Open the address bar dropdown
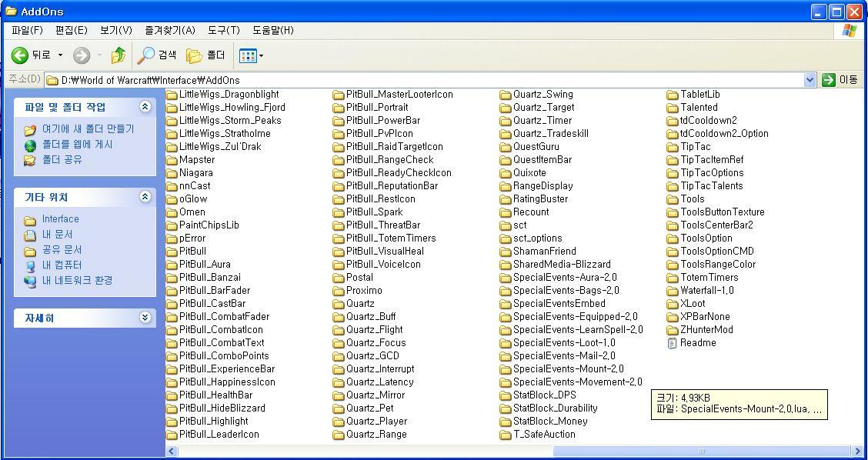Image resolution: width=868 pixels, height=460 pixels. click(810, 80)
